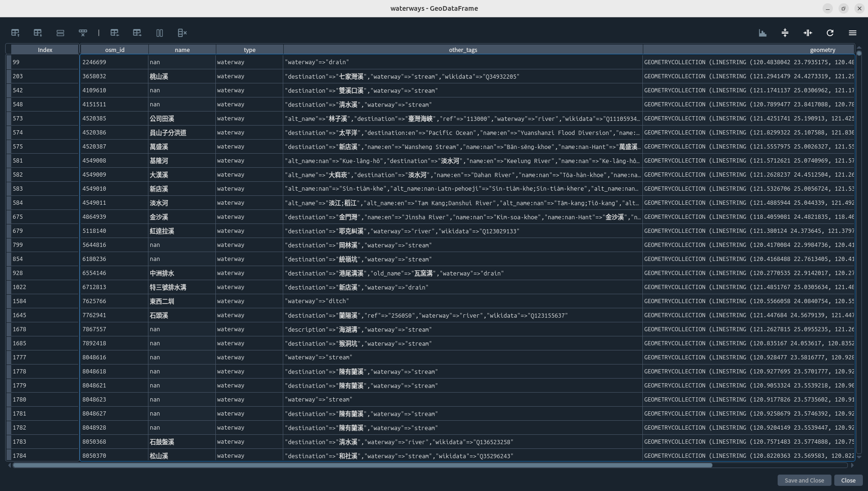The image size is (868, 491).
Task: Insert a column to the right
Action: 137,33
